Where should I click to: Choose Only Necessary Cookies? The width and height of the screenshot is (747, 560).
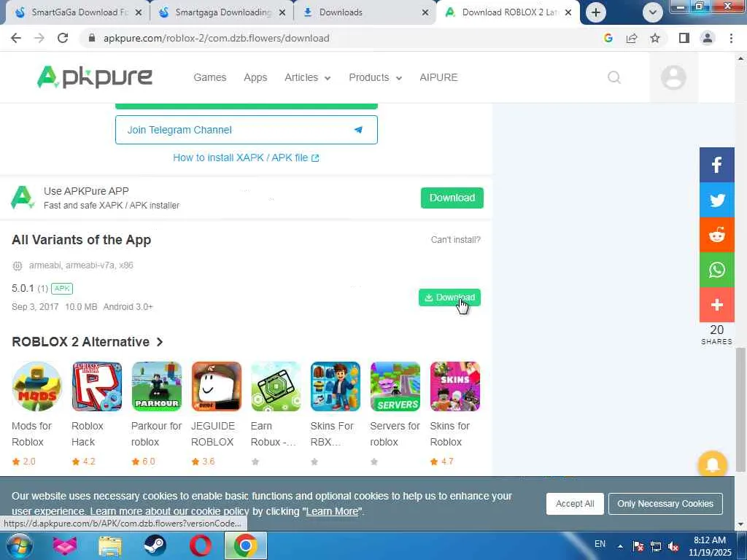[x=665, y=504]
